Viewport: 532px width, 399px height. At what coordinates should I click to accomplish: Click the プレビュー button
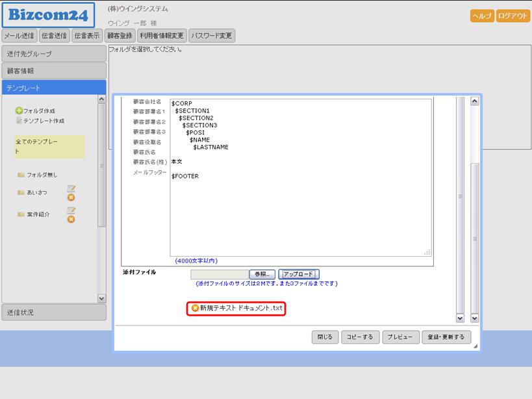[399, 337]
